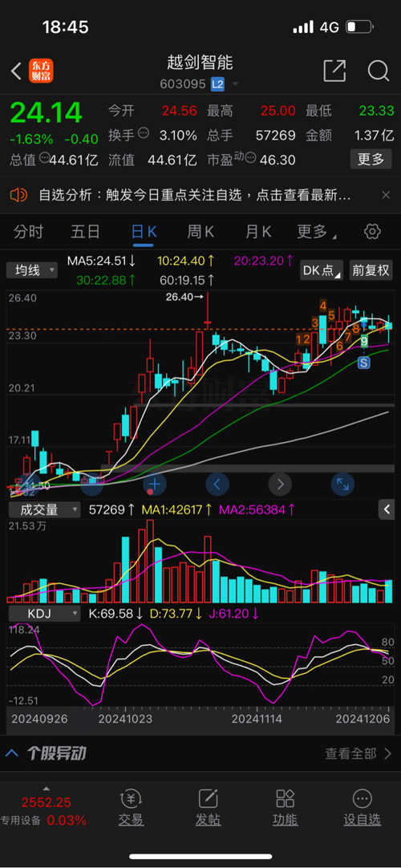Open chart settings gear icon
The height and width of the screenshot is (868, 401).
(x=373, y=231)
